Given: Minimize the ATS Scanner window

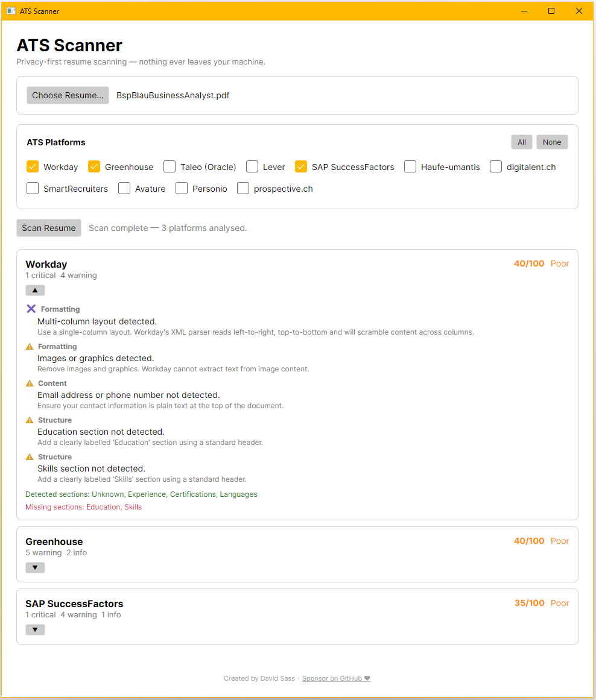Looking at the screenshot, I should click(x=524, y=11).
